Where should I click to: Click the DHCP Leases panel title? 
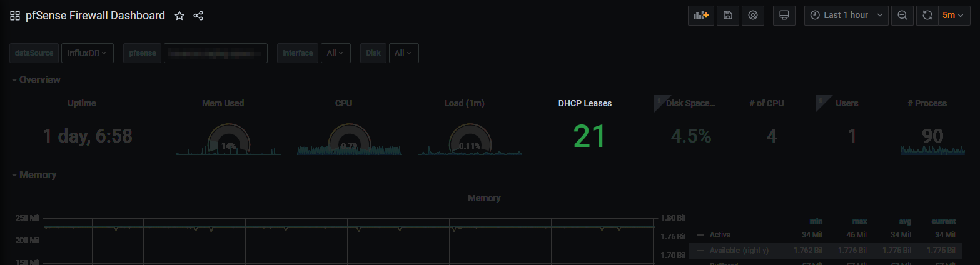[x=585, y=103]
